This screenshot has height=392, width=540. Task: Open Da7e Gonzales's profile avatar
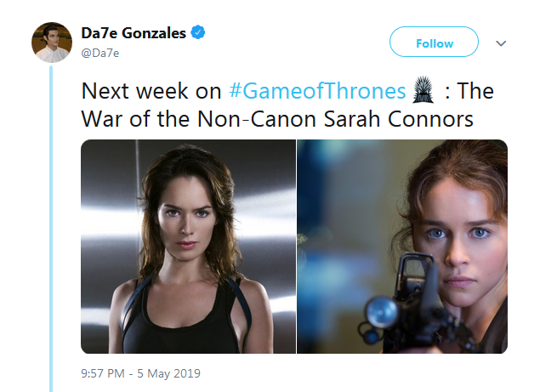52,43
